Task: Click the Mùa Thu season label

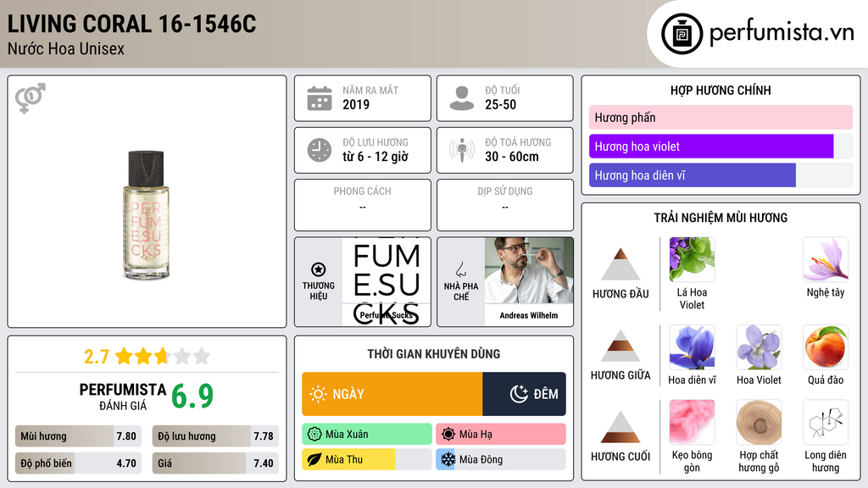Action: point(344,459)
